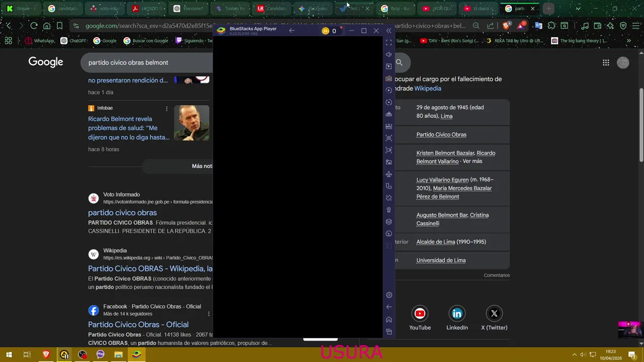644x362 pixels.
Task: Open 'Buscar con Google' bookmark
Action: click(146, 41)
